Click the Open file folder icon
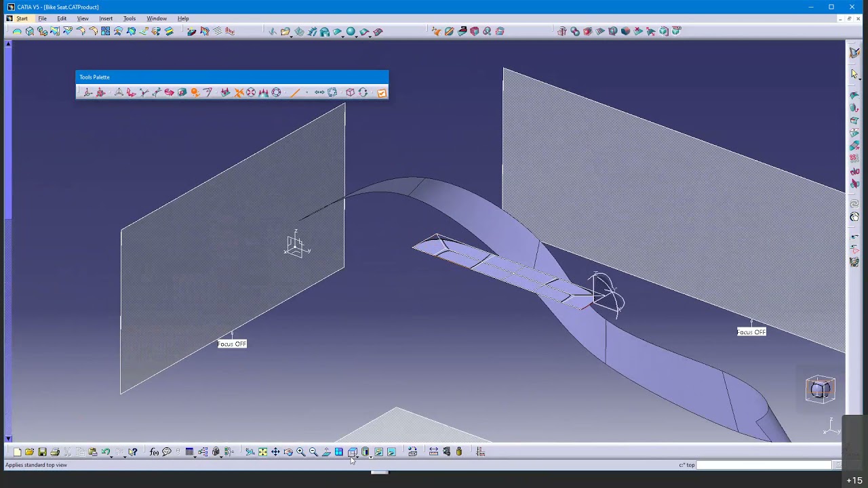The image size is (868, 488). 29,452
